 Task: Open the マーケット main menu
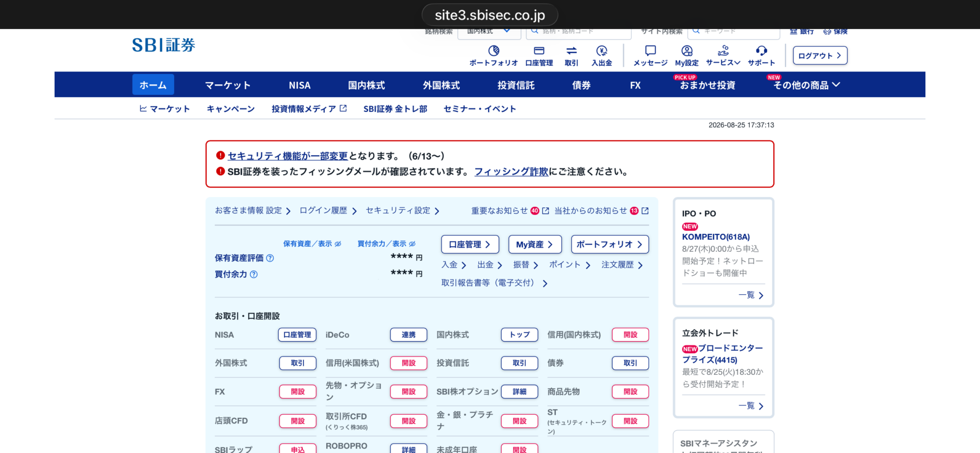tap(228, 85)
